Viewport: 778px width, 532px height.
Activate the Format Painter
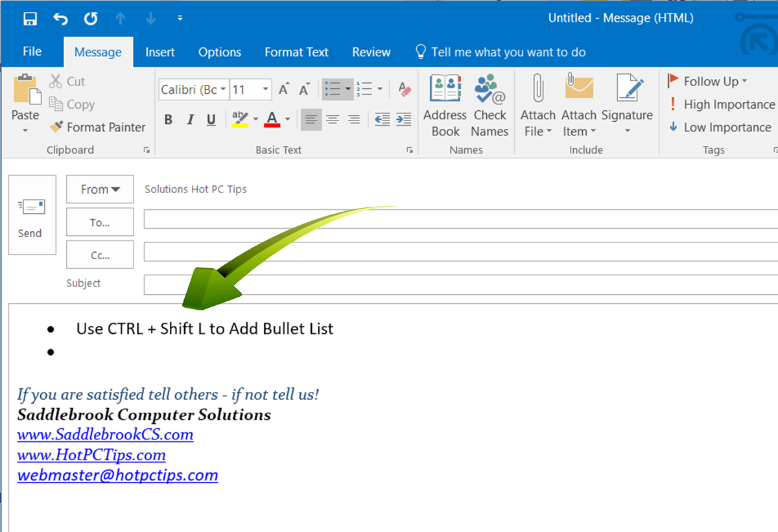tap(97, 127)
